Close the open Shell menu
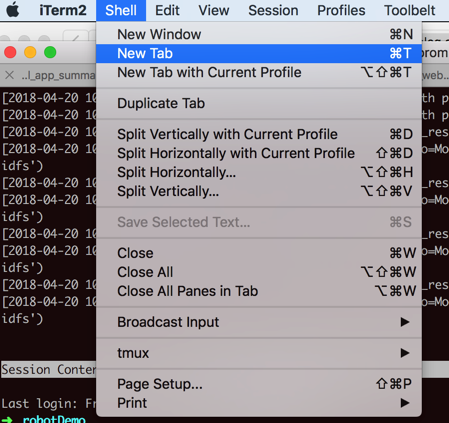The width and height of the screenshot is (449, 423). (121, 10)
